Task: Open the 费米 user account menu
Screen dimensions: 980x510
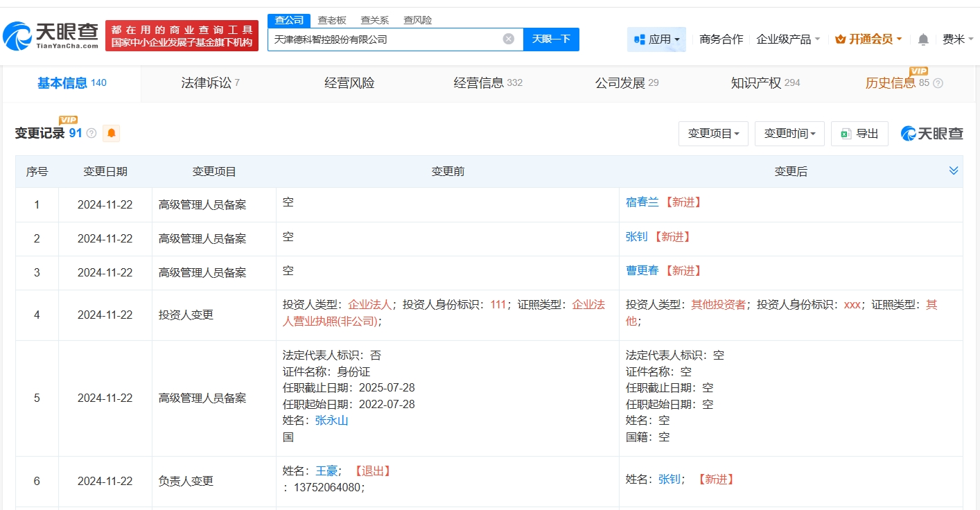Action: click(x=958, y=39)
